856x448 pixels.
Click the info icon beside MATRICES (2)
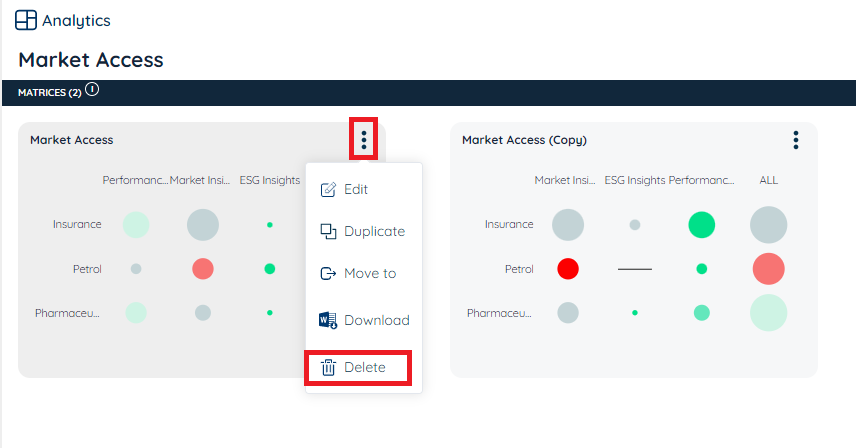[x=92, y=90]
